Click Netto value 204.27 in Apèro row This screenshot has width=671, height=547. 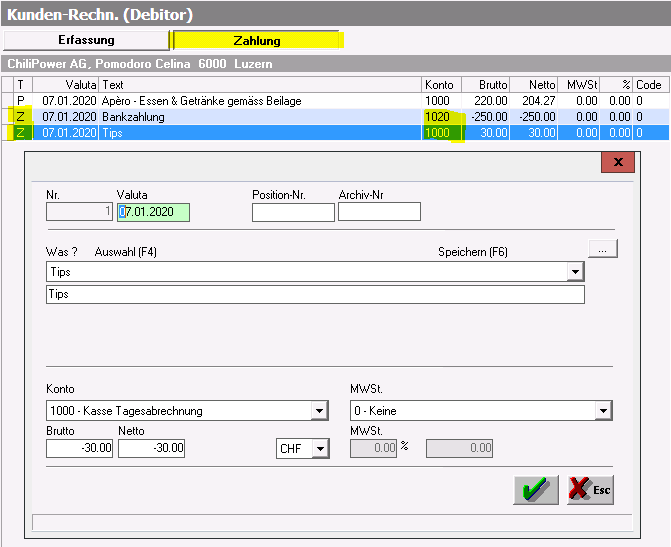538,101
